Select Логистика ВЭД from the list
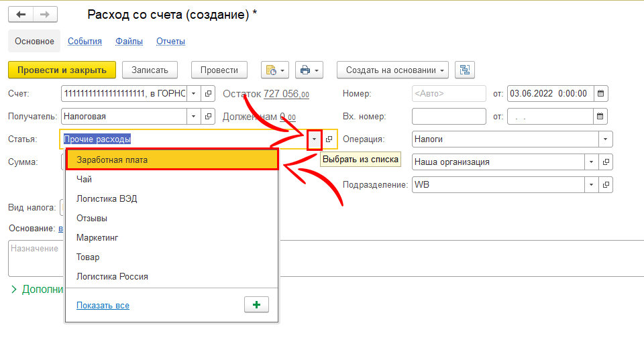 [x=172, y=198]
